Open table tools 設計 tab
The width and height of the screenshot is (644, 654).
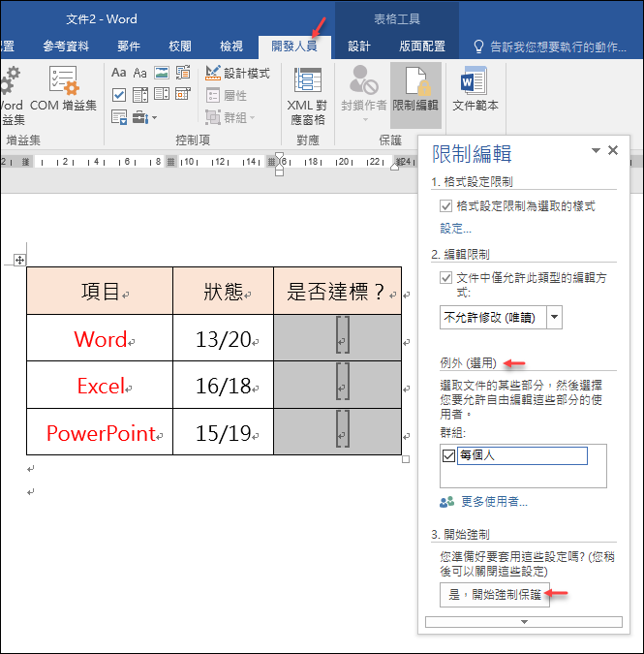pos(359,47)
